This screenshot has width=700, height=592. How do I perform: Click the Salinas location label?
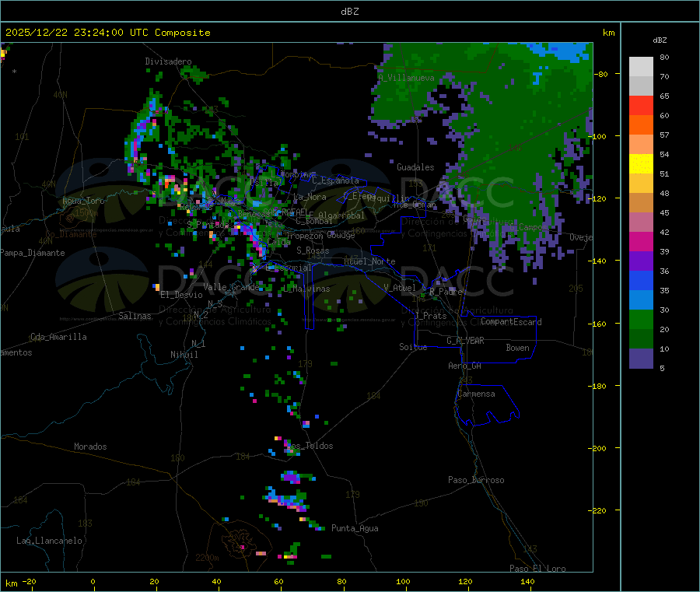click(135, 316)
